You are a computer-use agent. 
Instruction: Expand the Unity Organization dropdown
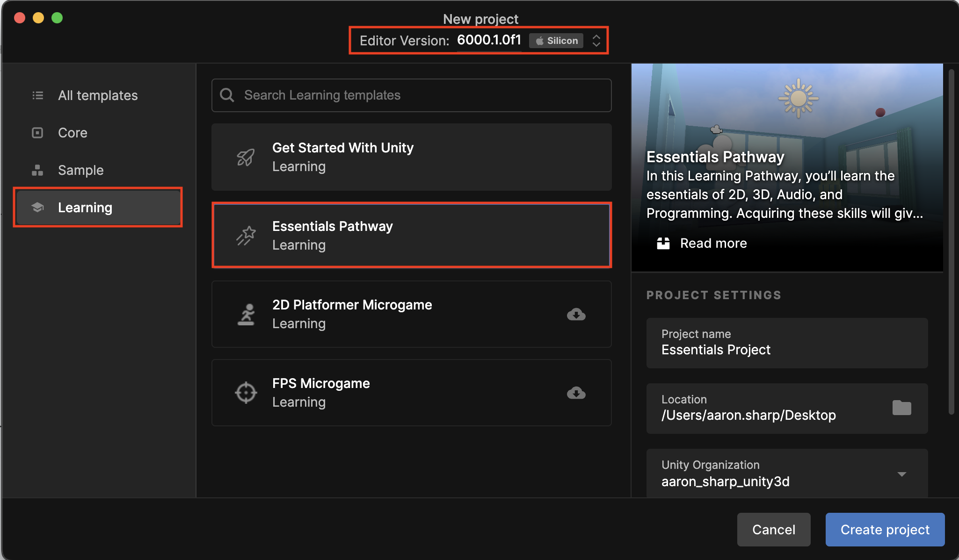[901, 474]
